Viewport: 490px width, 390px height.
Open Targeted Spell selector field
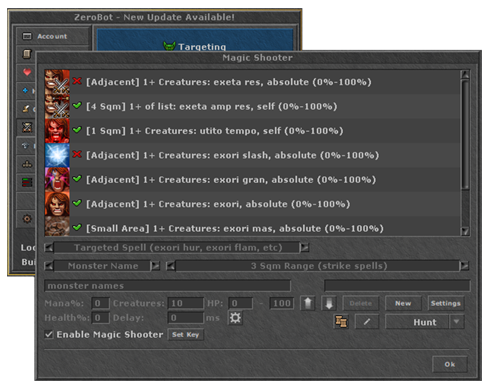177,247
